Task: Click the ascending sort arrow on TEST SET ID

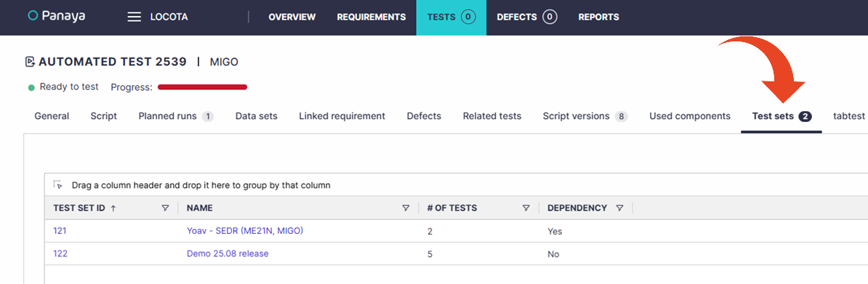Action: pyautogui.click(x=113, y=208)
